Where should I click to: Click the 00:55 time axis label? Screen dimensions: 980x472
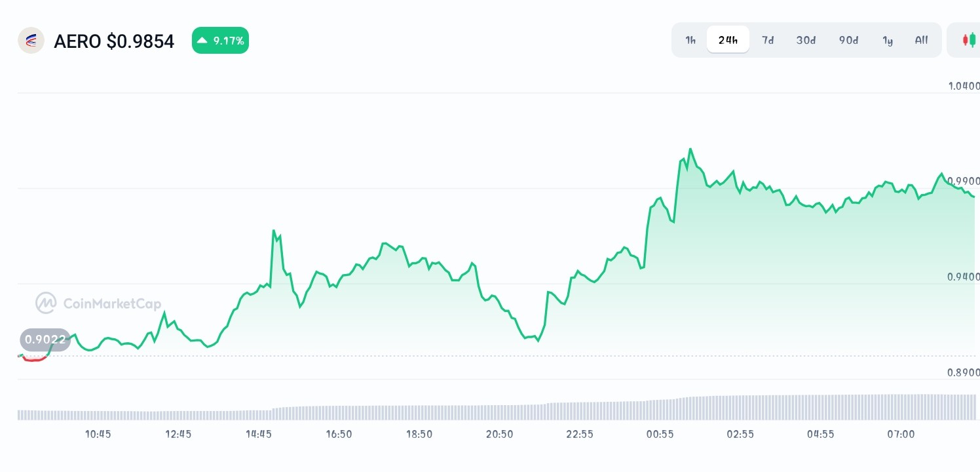tap(660, 434)
